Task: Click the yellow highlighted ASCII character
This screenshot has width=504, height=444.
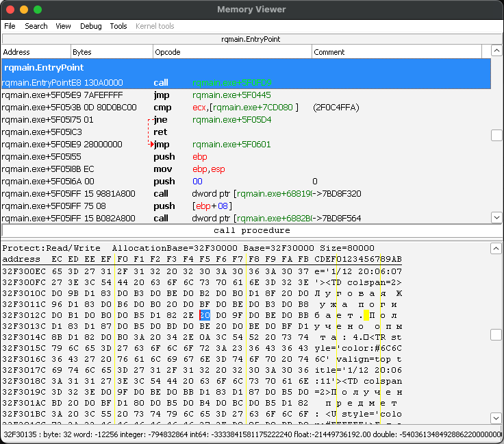Action: click(x=366, y=315)
